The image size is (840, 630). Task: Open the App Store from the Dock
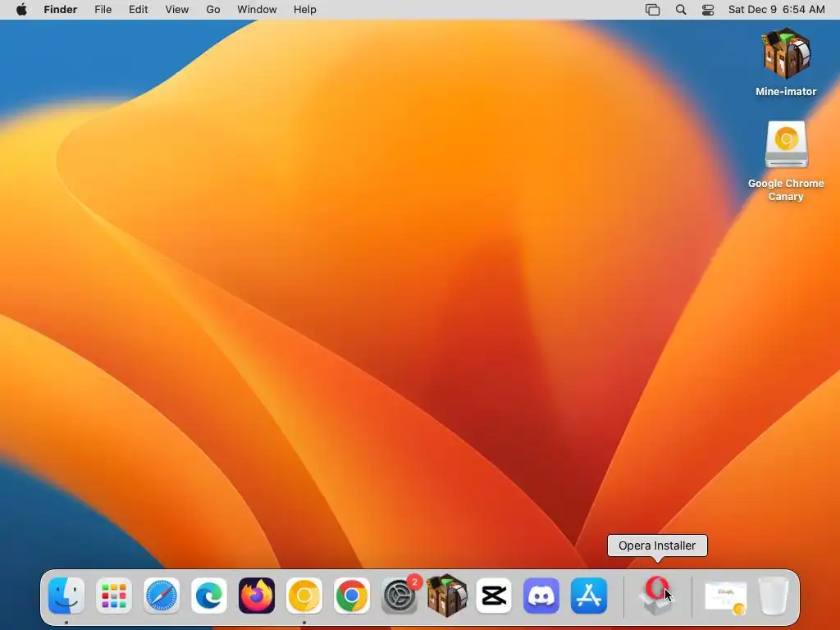pyautogui.click(x=589, y=596)
